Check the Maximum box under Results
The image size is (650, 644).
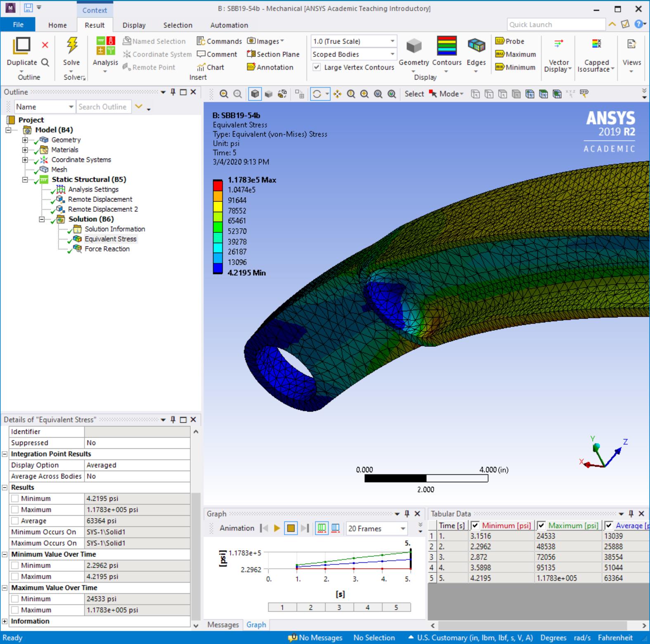point(15,509)
